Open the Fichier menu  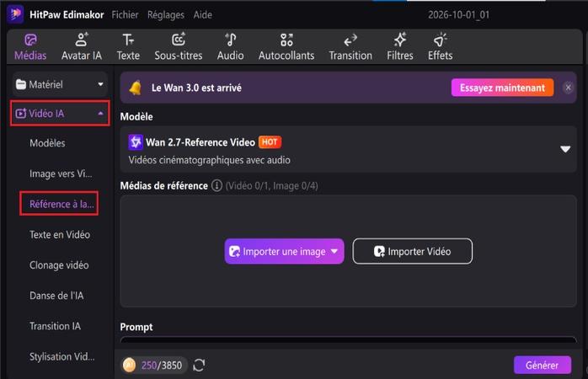point(125,14)
